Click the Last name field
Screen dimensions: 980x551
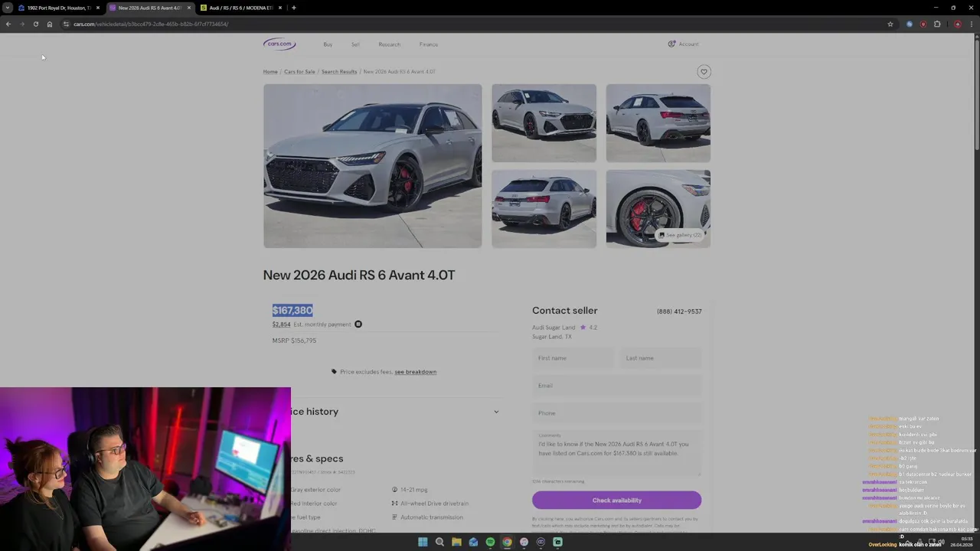pos(661,358)
